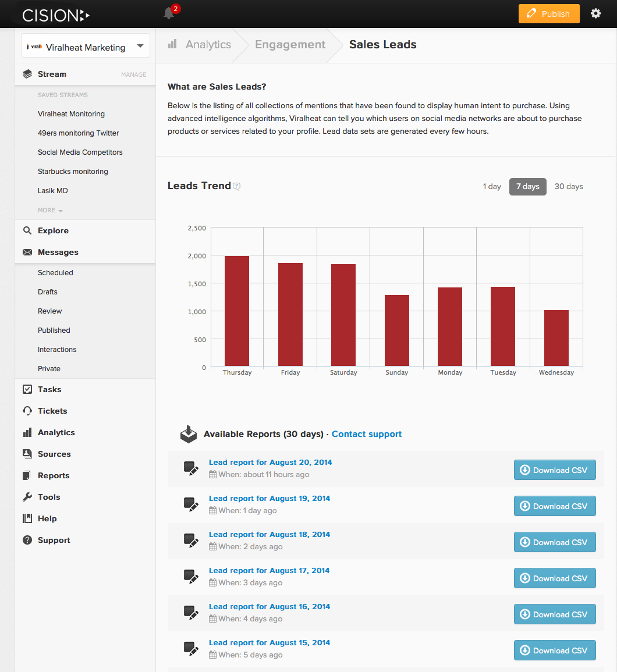This screenshot has width=617, height=672.
Task: Open the Drafts messages item
Action: point(48,292)
